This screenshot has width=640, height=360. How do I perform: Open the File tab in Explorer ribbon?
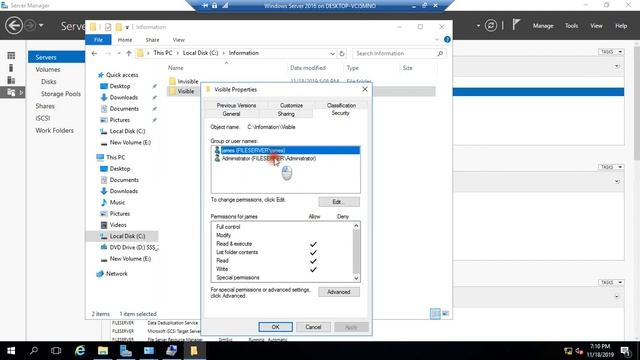pos(98,40)
